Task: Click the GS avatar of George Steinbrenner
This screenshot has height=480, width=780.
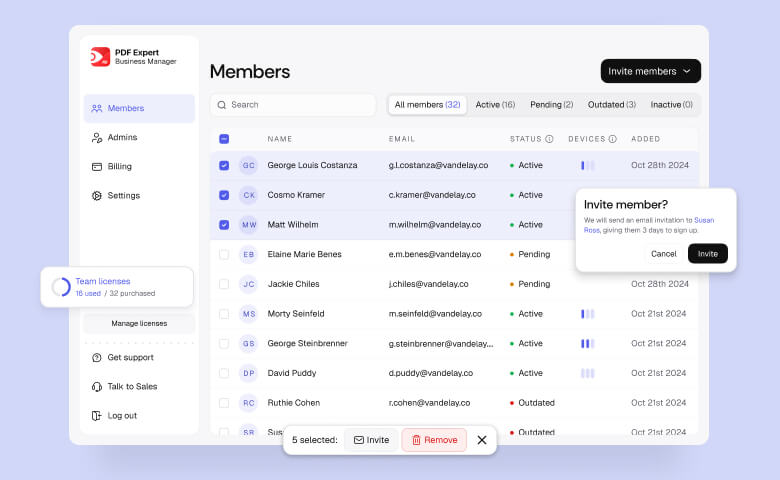Action: (x=249, y=344)
